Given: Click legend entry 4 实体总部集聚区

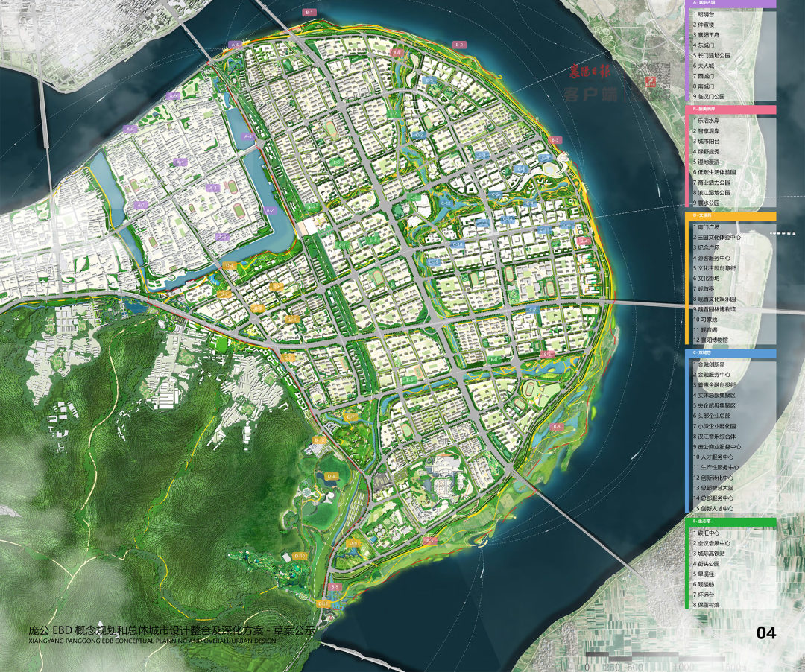Looking at the screenshot, I should pyautogui.click(x=714, y=396).
